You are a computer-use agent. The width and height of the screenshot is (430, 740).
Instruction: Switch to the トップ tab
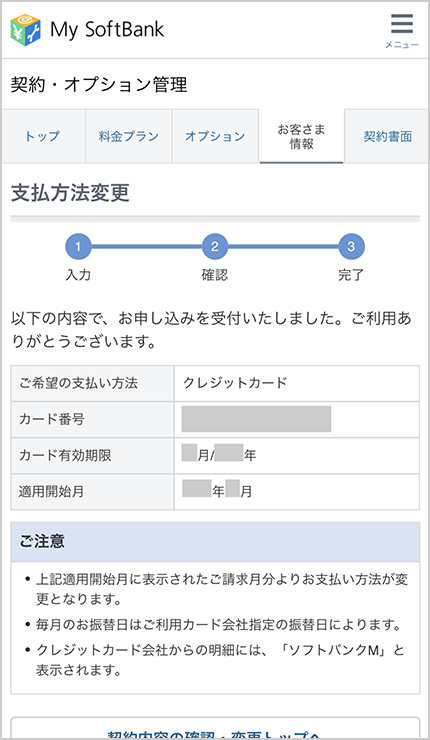coord(43,136)
